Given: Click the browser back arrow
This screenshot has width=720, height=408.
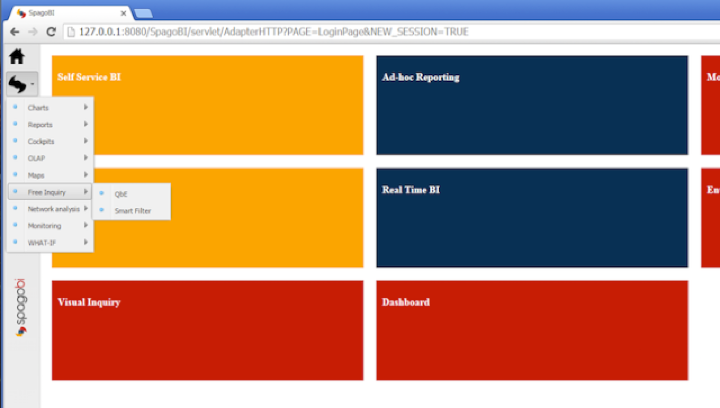Looking at the screenshot, I should click(11, 32).
